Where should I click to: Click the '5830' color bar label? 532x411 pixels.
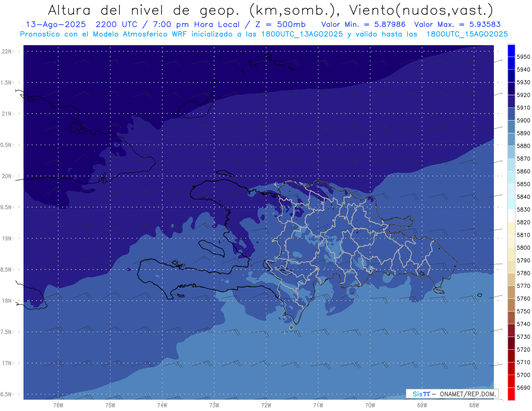[x=524, y=209]
